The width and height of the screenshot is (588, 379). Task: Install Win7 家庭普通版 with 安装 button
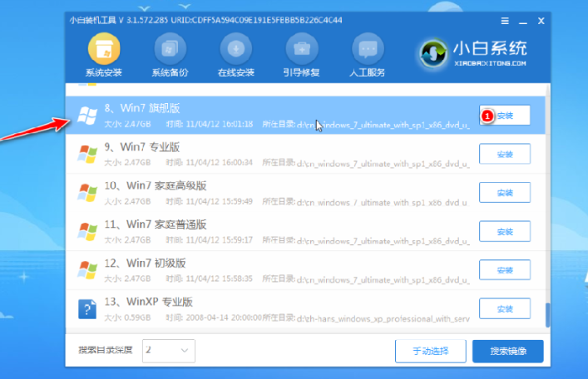pos(505,231)
